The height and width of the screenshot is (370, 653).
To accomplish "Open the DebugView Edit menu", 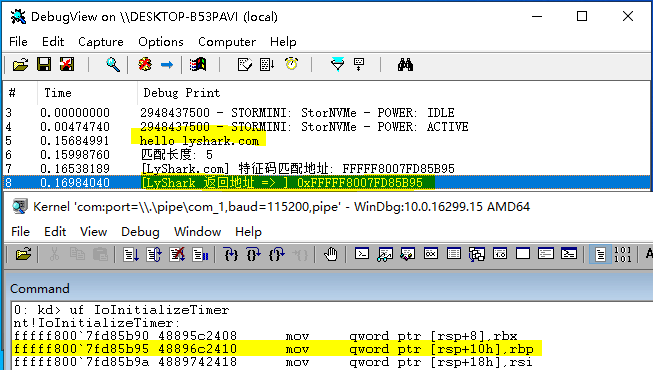I will point(53,42).
